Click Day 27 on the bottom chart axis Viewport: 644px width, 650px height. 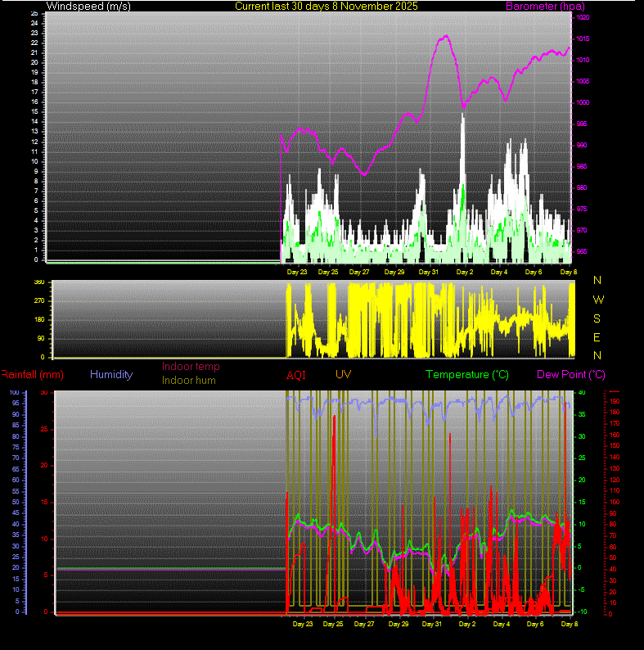[x=364, y=624]
